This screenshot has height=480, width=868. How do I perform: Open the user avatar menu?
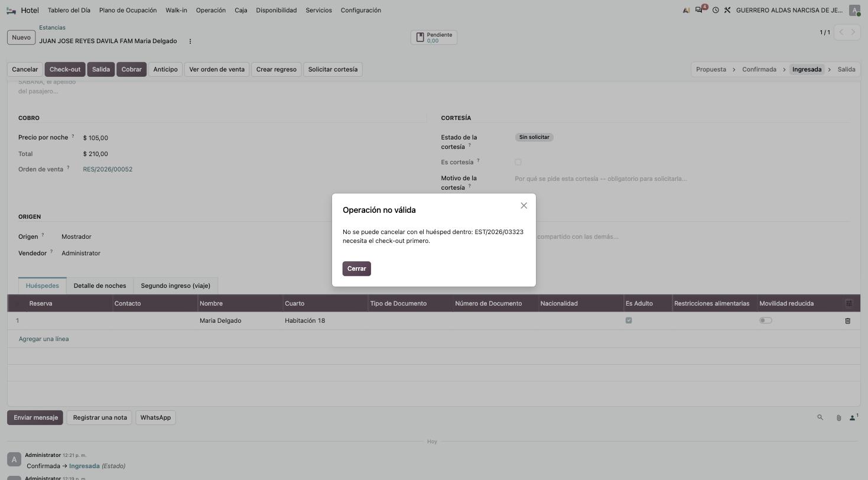(854, 10)
